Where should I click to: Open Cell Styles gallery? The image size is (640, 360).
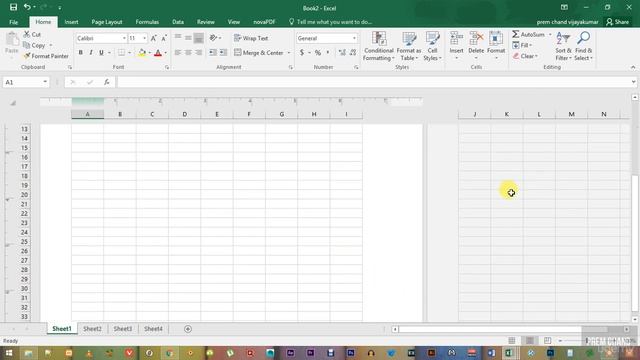pos(432,46)
